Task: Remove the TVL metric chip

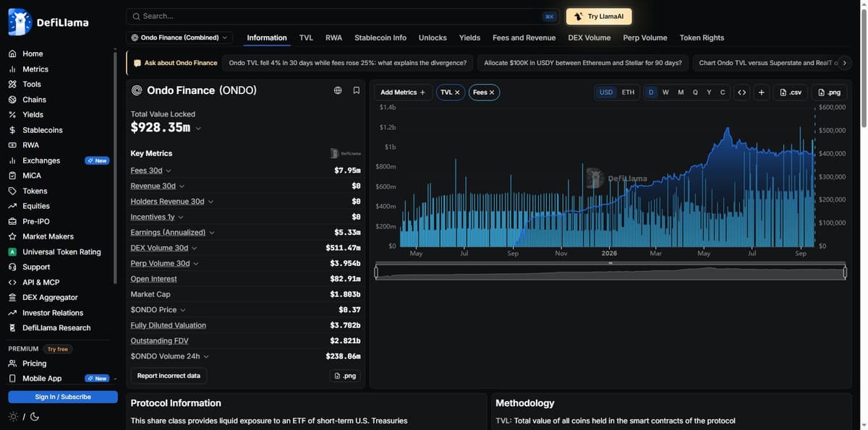Action: (457, 93)
